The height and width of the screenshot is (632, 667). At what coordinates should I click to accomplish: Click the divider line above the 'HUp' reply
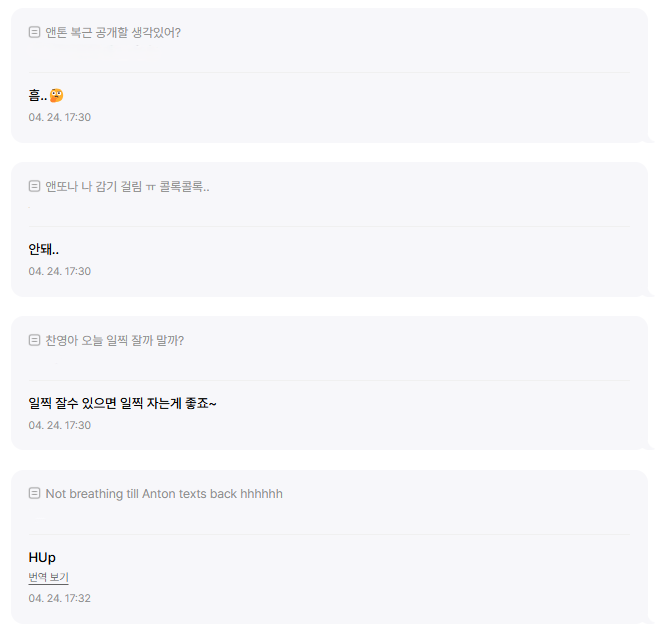point(330,534)
